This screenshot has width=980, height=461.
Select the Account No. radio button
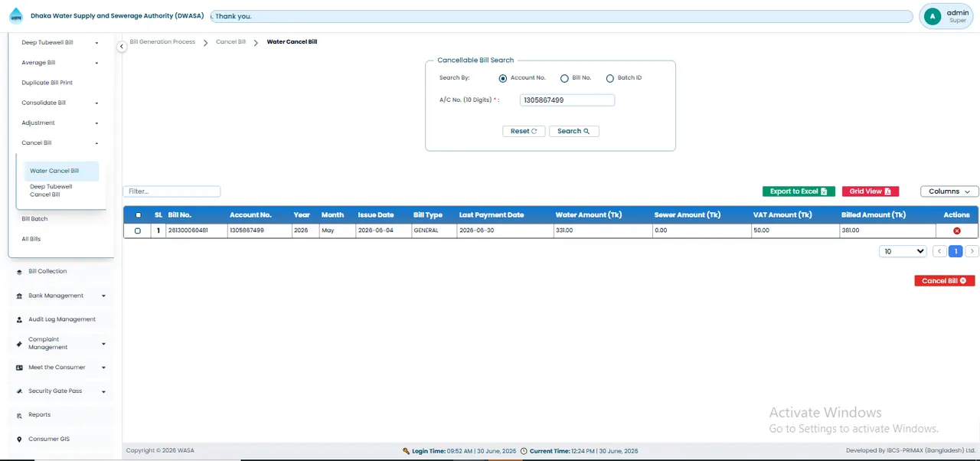[x=503, y=78]
